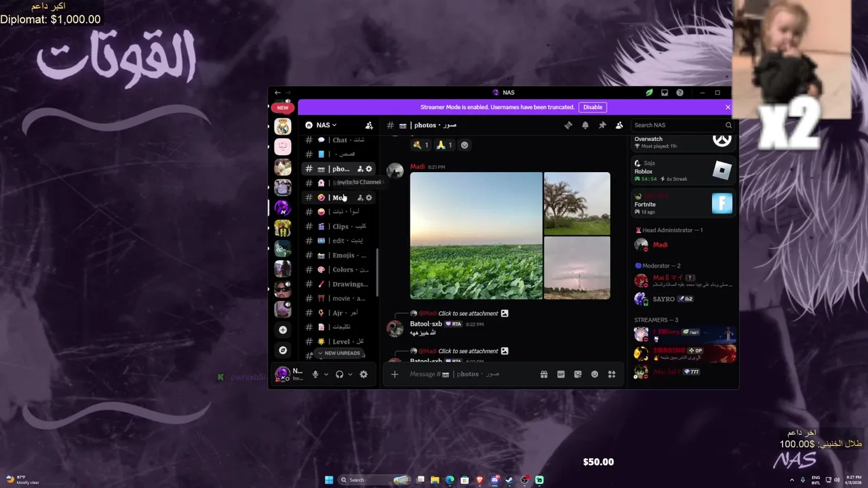The height and width of the screenshot is (488, 868).
Task: Open the Emojis channel
Action: tap(339, 256)
